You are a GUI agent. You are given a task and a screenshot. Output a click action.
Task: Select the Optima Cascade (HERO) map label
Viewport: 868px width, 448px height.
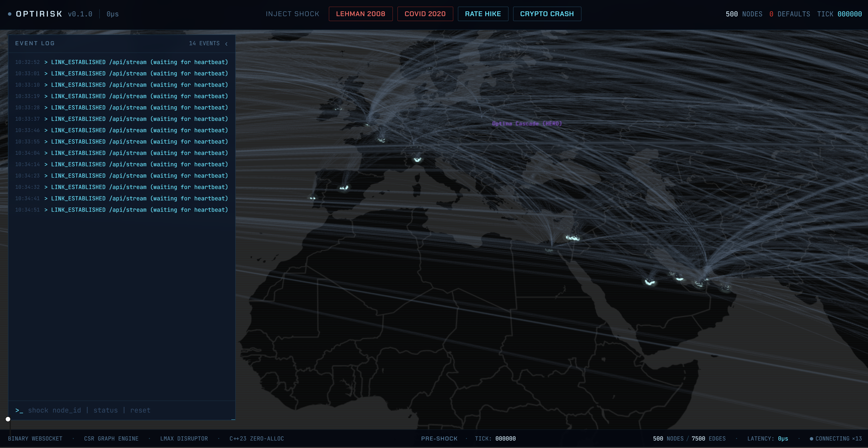tap(527, 124)
